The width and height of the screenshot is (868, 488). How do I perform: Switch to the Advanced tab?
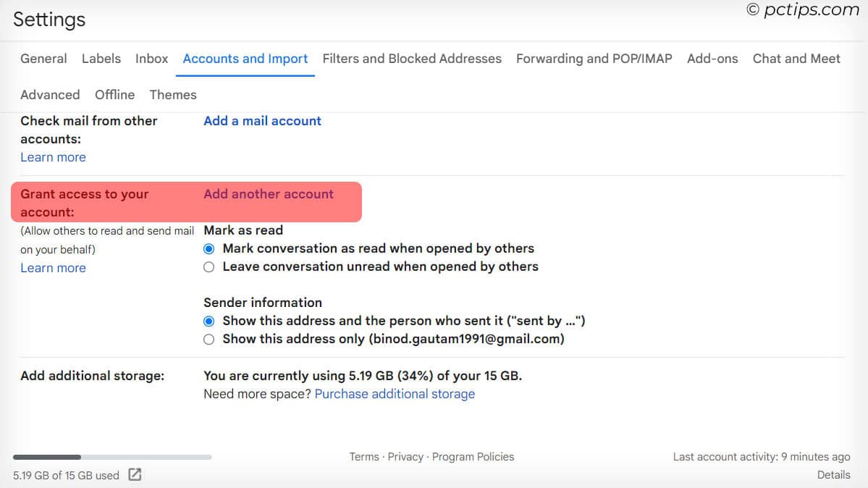[49, 95]
